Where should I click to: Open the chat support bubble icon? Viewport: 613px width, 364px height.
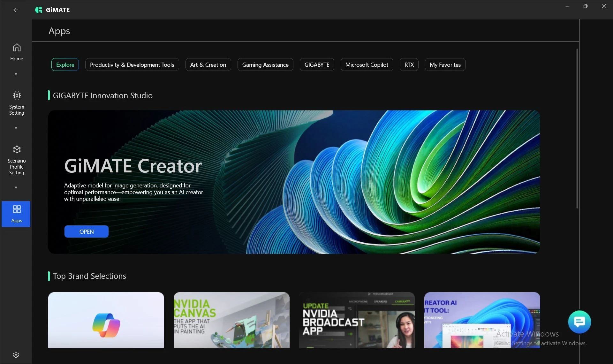tap(579, 322)
